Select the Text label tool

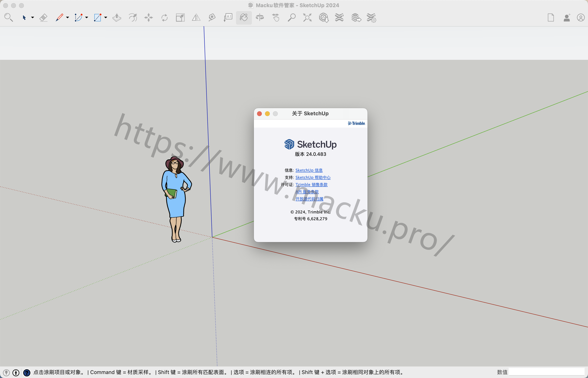point(228,17)
